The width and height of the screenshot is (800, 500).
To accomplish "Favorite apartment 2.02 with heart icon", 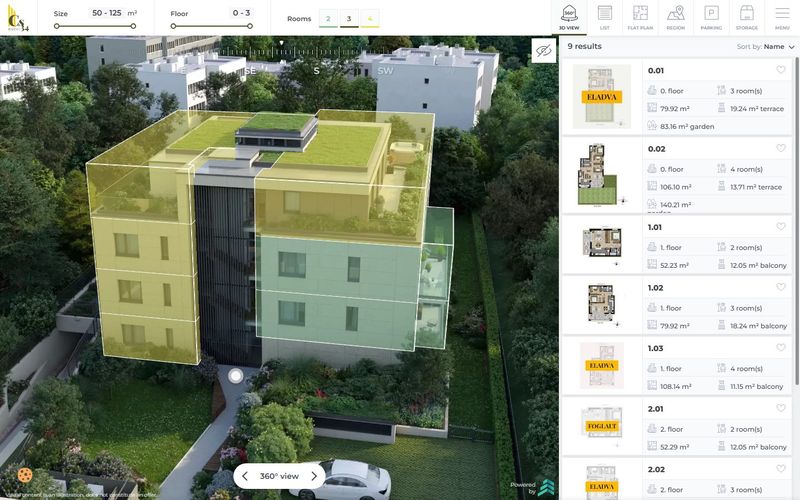I will click(x=781, y=469).
